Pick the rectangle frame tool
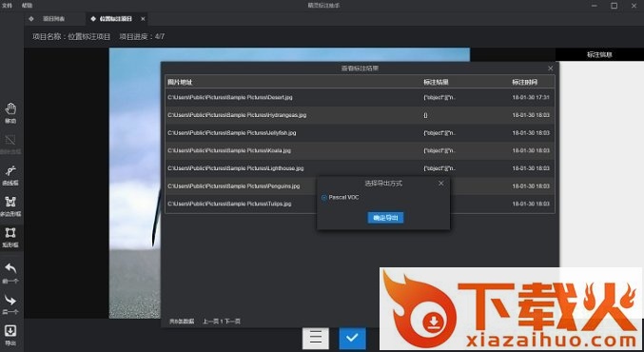This screenshot has height=352, width=644. click(10, 238)
